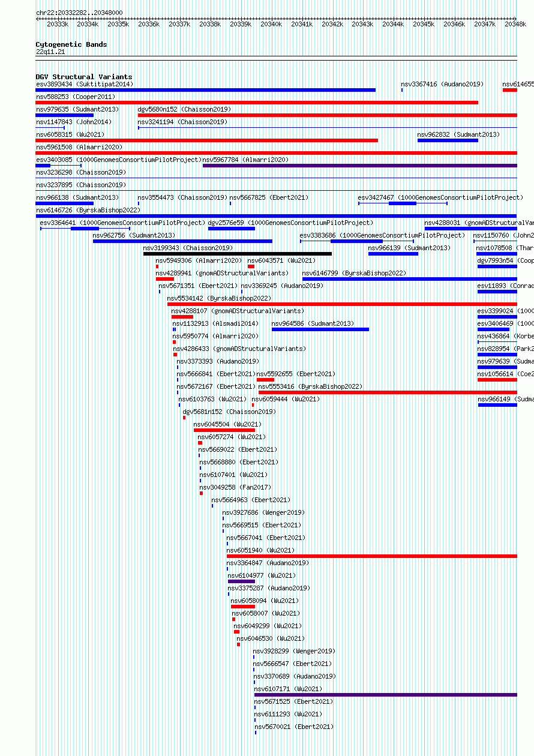Open nsv3554473 (Chaisson2019) variant
Image resolution: width=534 pixels, height=756 pixels.
(182, 198)
